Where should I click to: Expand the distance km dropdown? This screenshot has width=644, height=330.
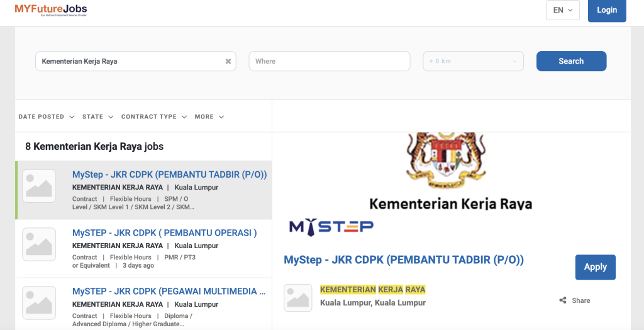[473, 61]
